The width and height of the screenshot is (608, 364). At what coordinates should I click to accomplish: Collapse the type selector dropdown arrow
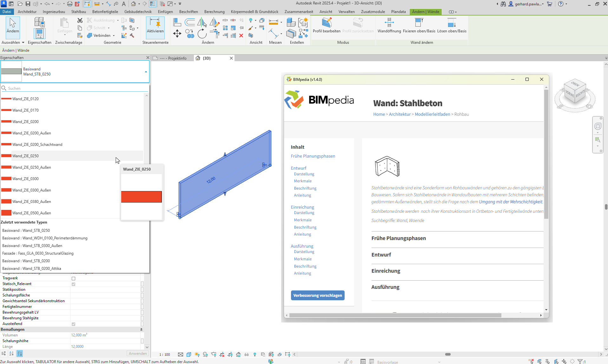pos(146,72)
